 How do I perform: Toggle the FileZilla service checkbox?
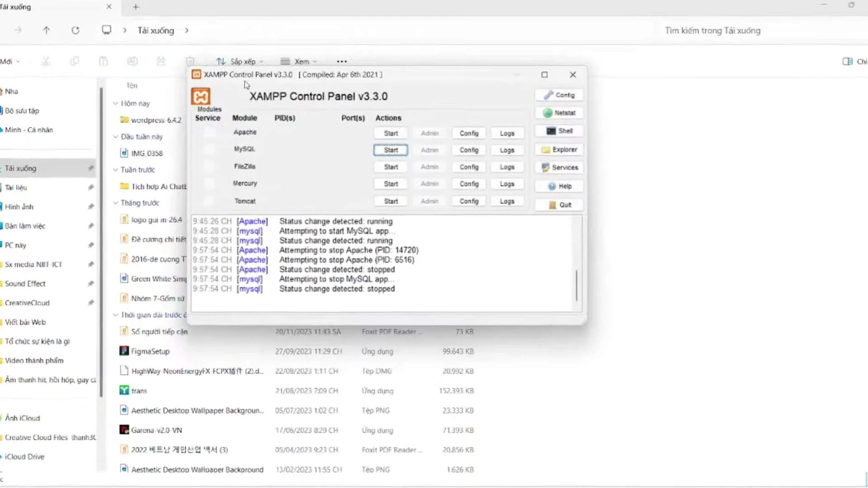point(208,166)
